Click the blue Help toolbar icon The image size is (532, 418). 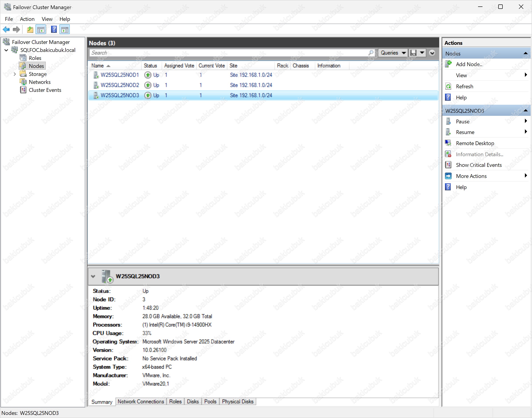54,30
